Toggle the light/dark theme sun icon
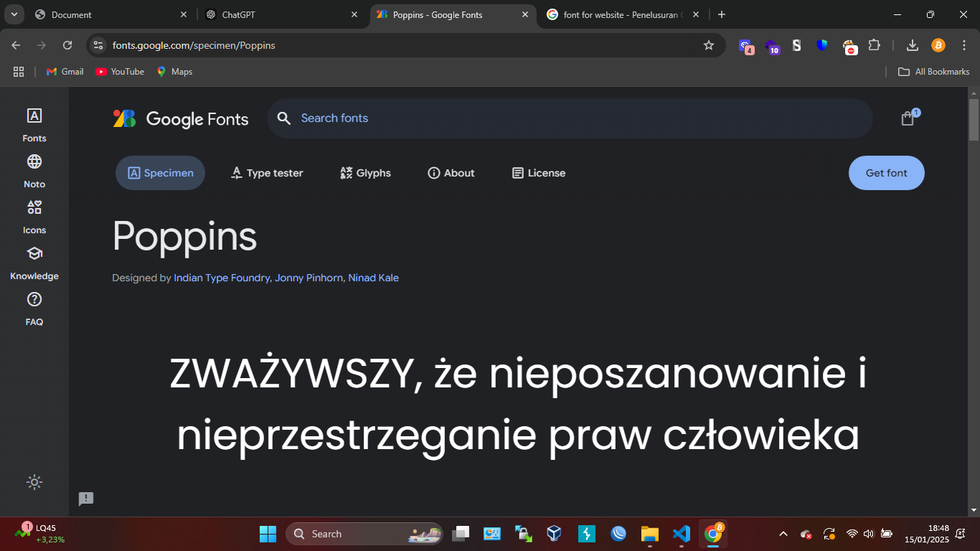The image size is (980, 551). pos(34,482)
